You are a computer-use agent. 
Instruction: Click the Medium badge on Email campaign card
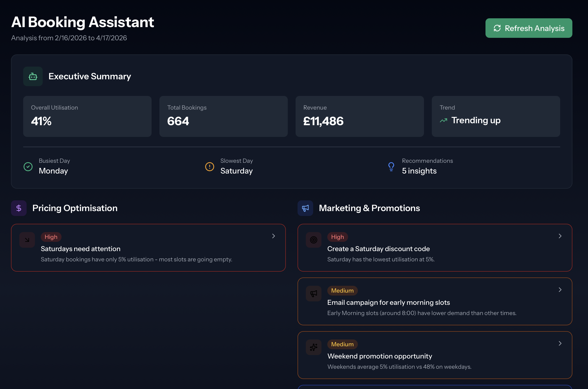(342, 290)
